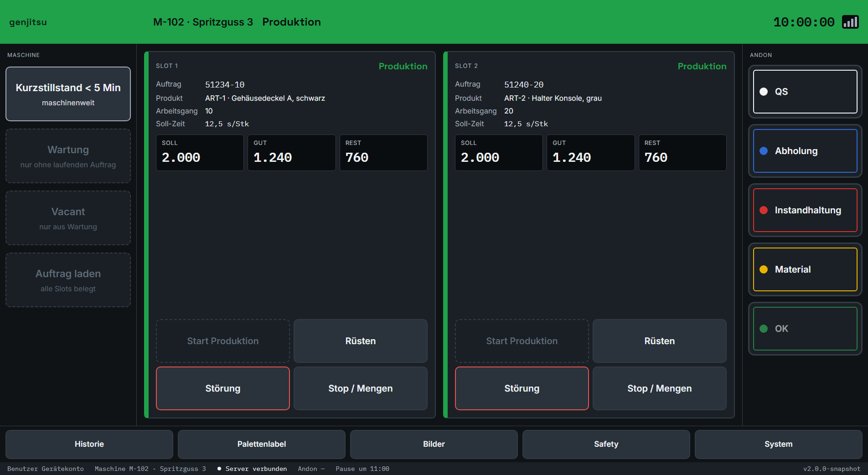Report a Störung on Slot 1
The width and height of the screenshot is (868, 475).
click(x=223, y=388)
